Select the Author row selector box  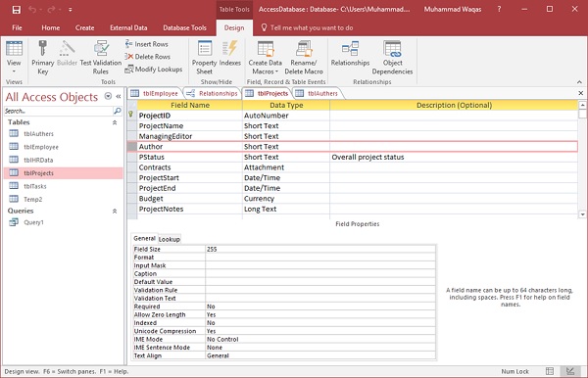[132, 147]
